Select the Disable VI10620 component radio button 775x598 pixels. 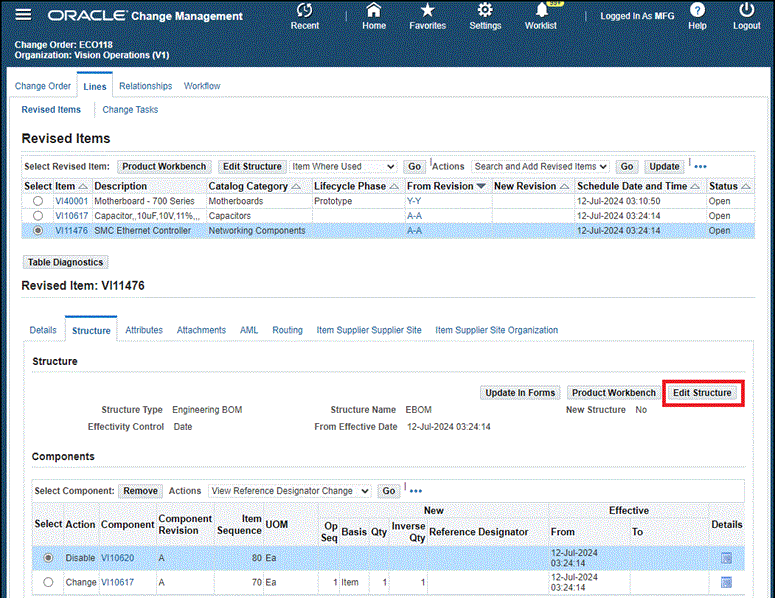48,558
